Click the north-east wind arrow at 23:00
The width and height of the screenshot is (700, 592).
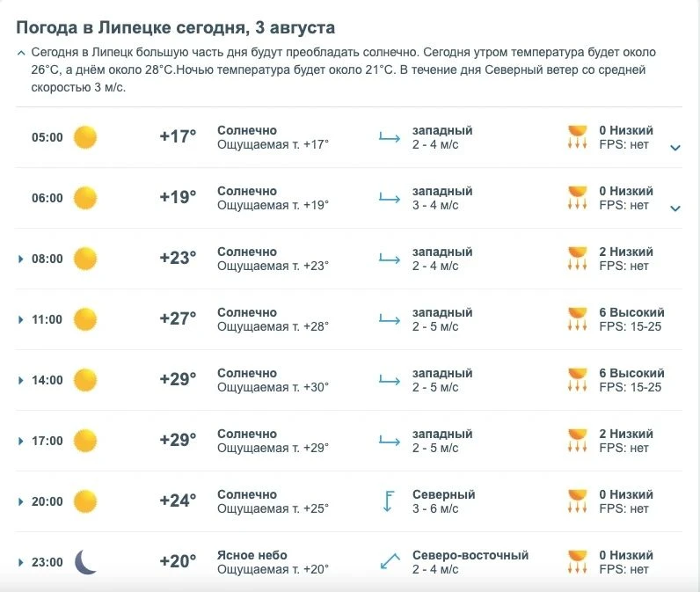(x=390, y=561)
